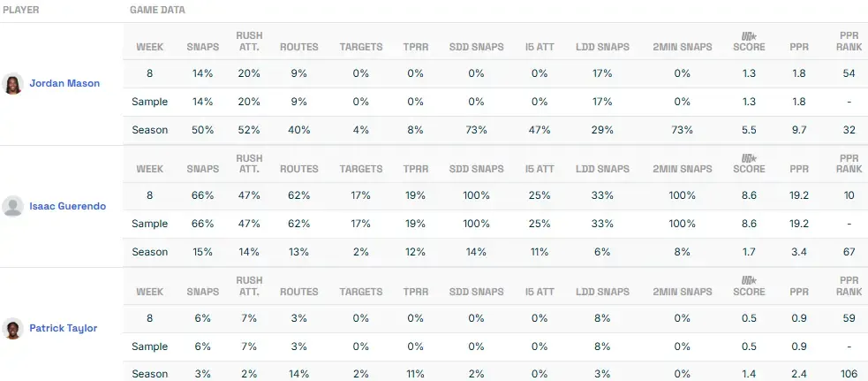Click 2MIN SNAPS header in Jordan Mason's table
This screenshot has width=868, height=381.
tap(682, 47)
